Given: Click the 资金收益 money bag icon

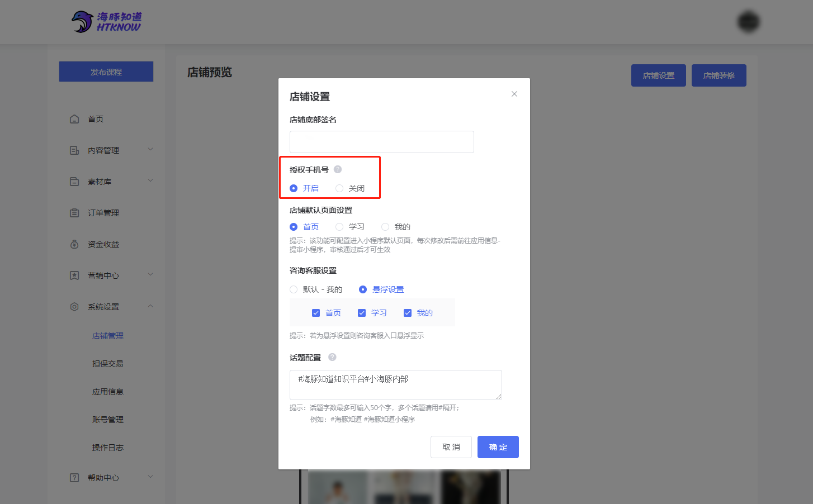Looking at the screenshot, I should click(x=74, y=244).
